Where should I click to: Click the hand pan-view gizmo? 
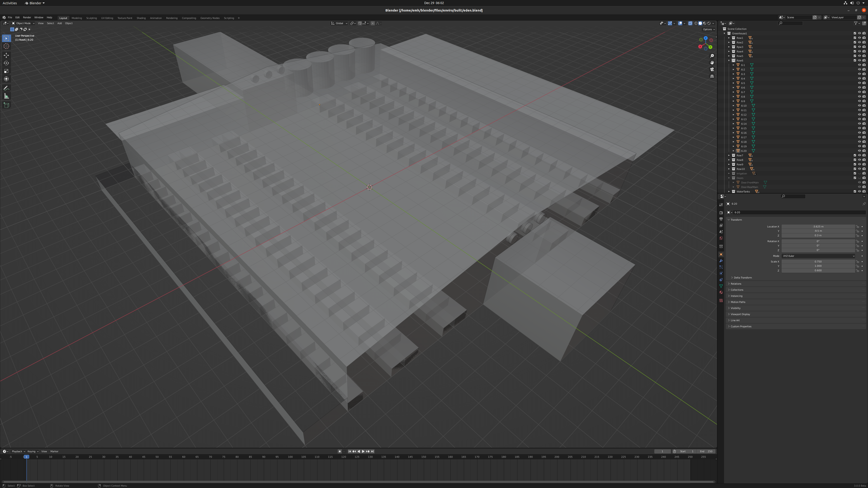(x=712, y=63)
